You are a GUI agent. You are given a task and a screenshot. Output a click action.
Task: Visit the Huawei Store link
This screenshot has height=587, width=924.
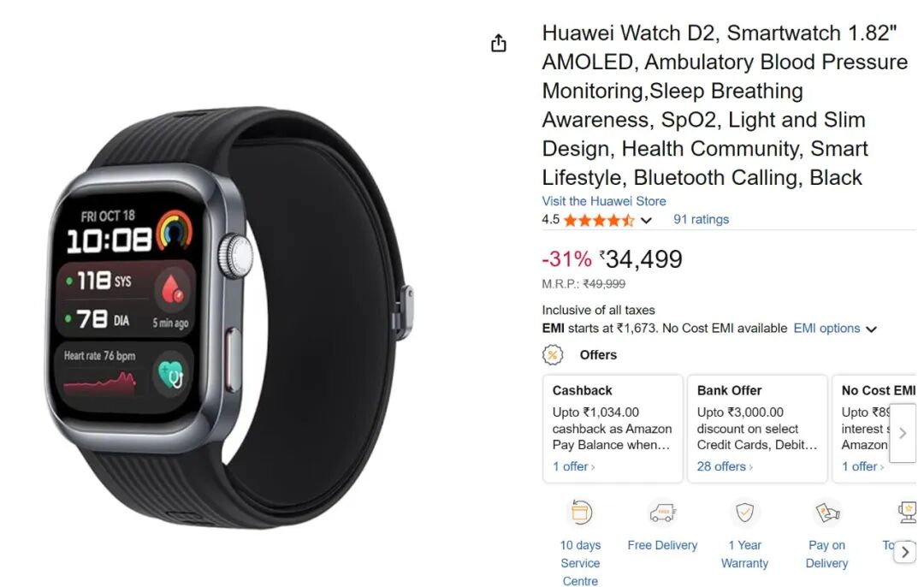(x=603, y=201)
